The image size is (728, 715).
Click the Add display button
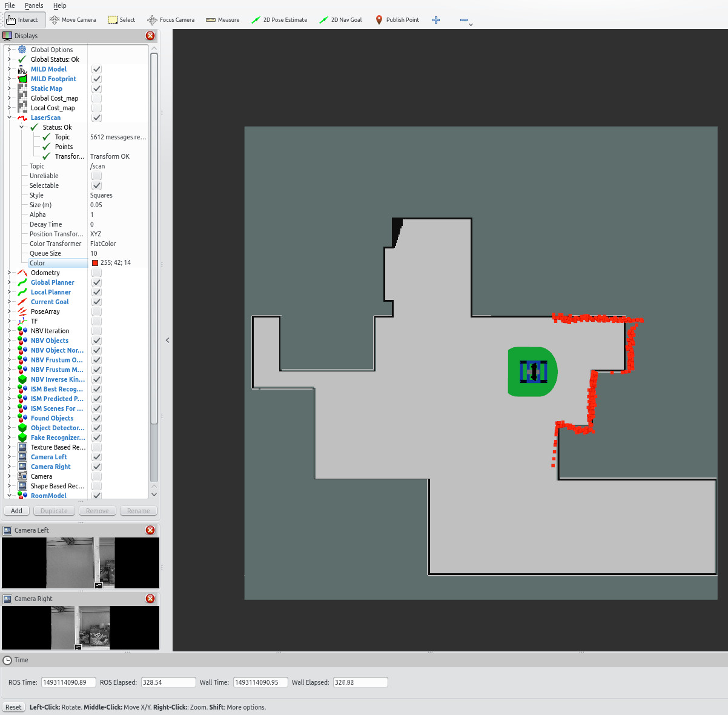coord(16,511)
